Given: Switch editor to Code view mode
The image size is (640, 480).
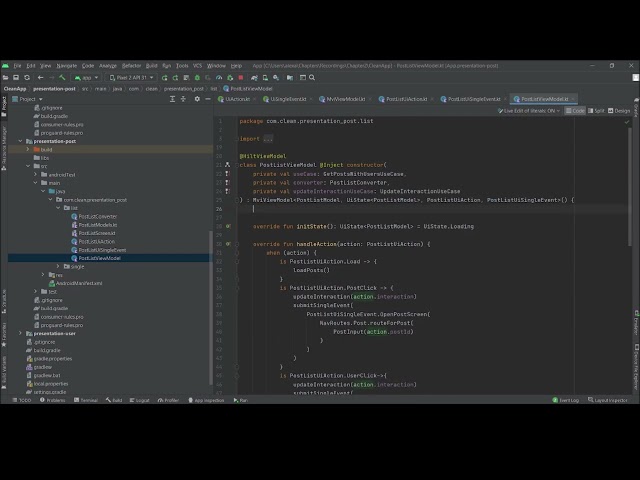Looking at the screenshot, I should [x=575, y=111].
